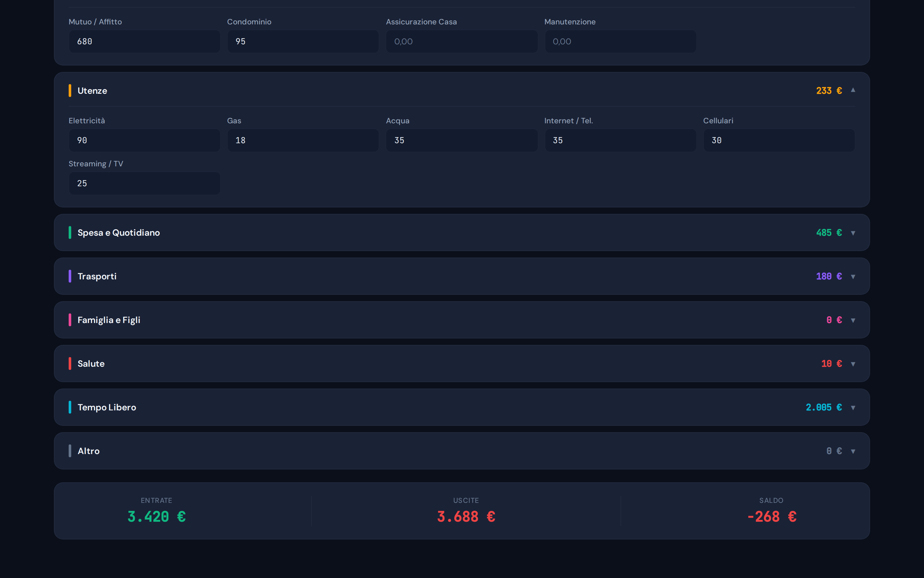Click the SALDO summary label
Viewport: 924px width, 578px height.
tap(771, 500)
